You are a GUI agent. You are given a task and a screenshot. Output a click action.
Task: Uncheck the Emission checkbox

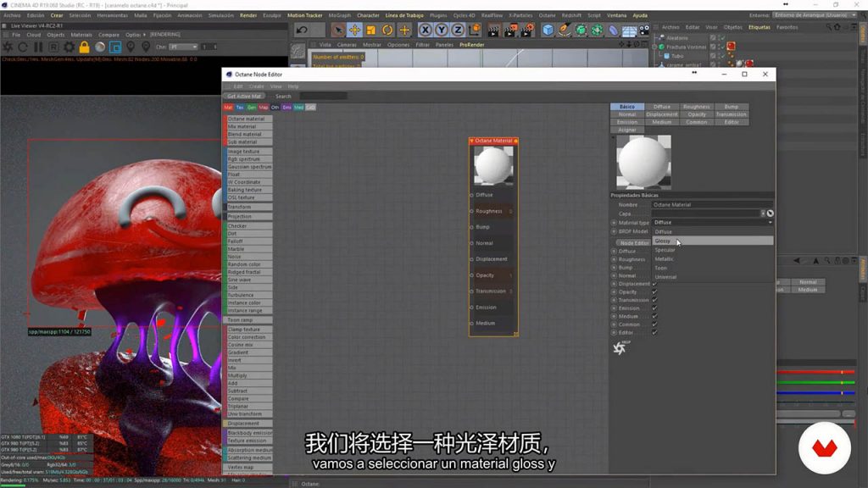654,308
